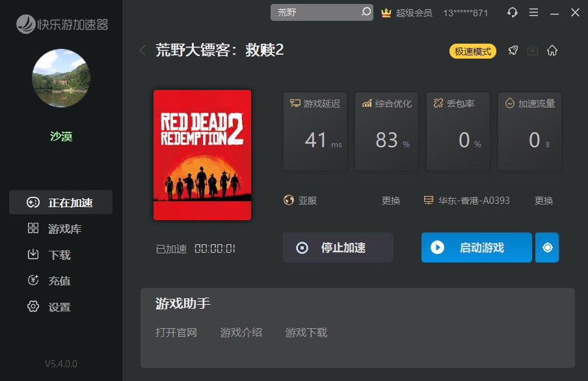Open the 超级会员 crown badge

tap(407, 13)
